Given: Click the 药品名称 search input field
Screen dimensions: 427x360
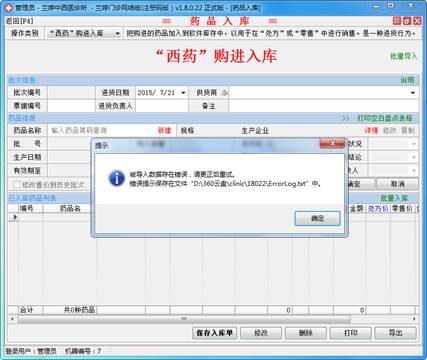Looking at the screenshot, I should point(103,131).
